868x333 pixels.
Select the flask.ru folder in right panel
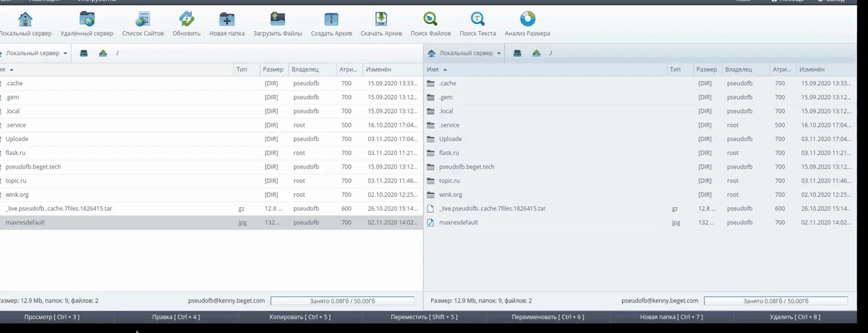(x=449, y=153)
